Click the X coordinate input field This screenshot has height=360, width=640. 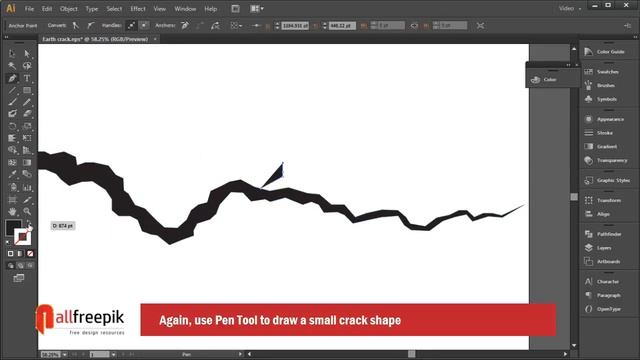pos(295,26)
